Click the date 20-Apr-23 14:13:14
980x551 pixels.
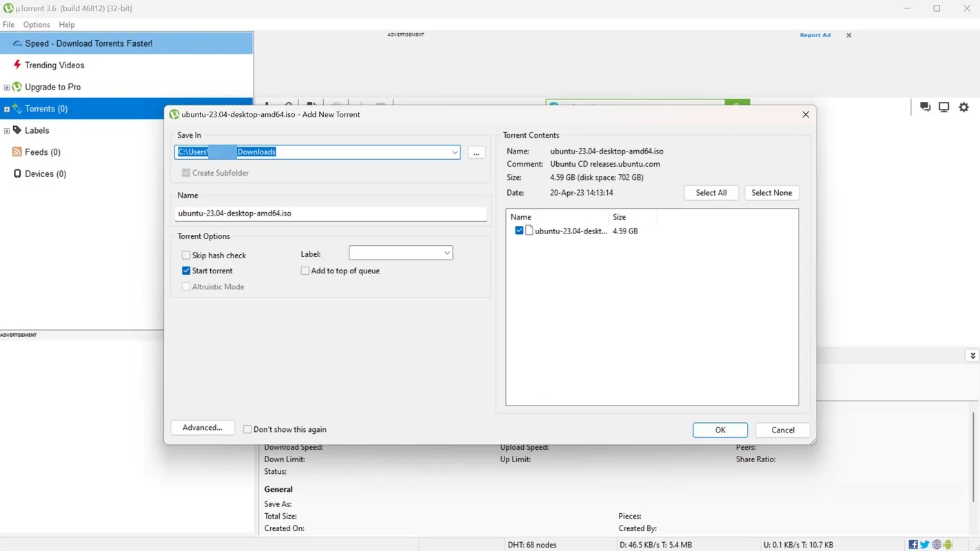tap(582, 193)
